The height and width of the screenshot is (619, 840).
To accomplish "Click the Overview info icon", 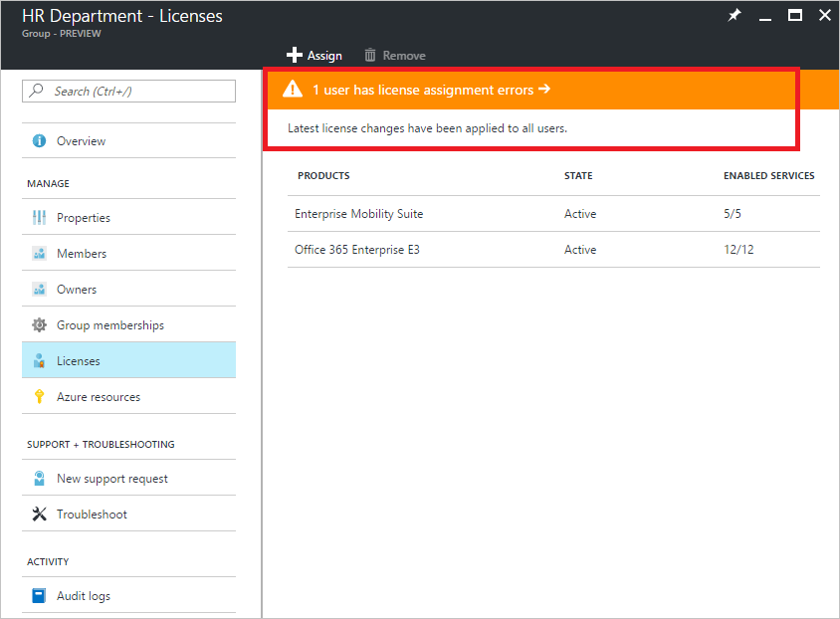I will point(39,141).
